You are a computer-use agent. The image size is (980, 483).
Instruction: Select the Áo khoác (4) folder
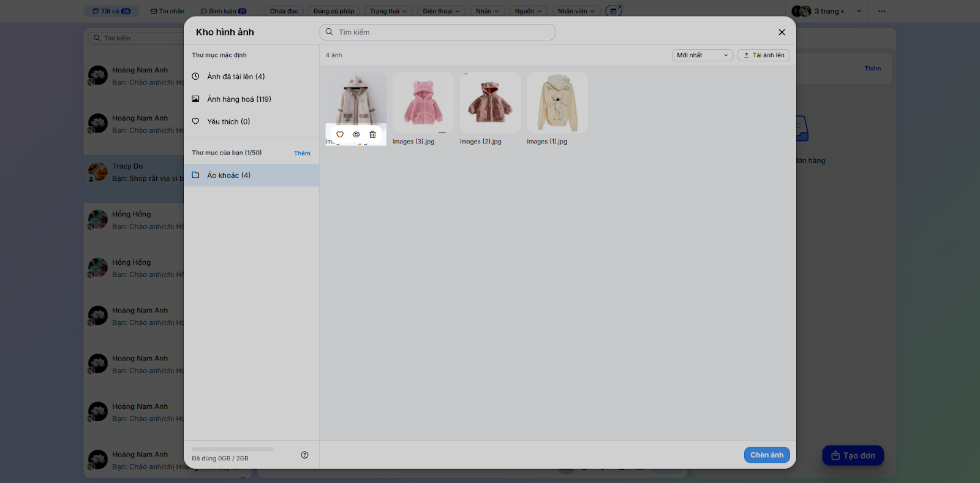(x=251, y=175)
